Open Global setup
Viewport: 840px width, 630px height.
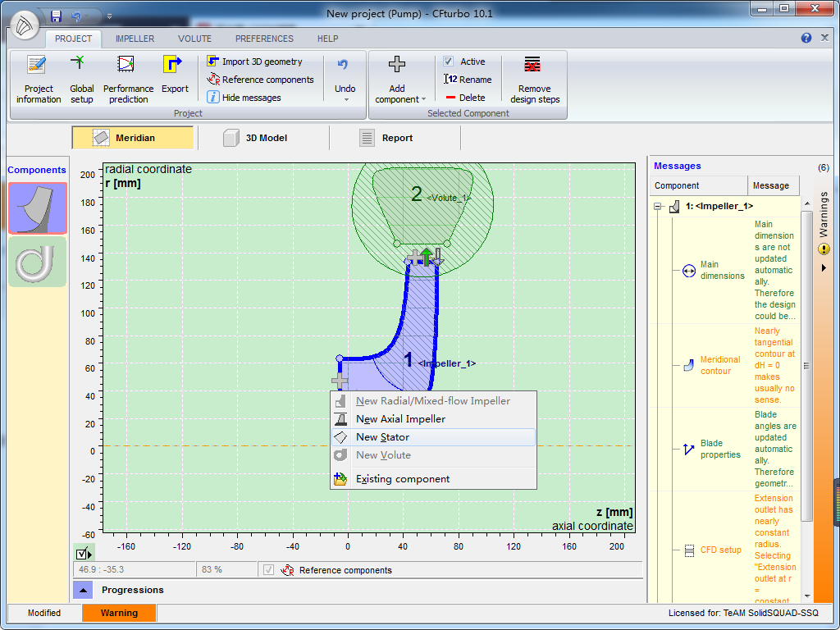pos(81,80)
